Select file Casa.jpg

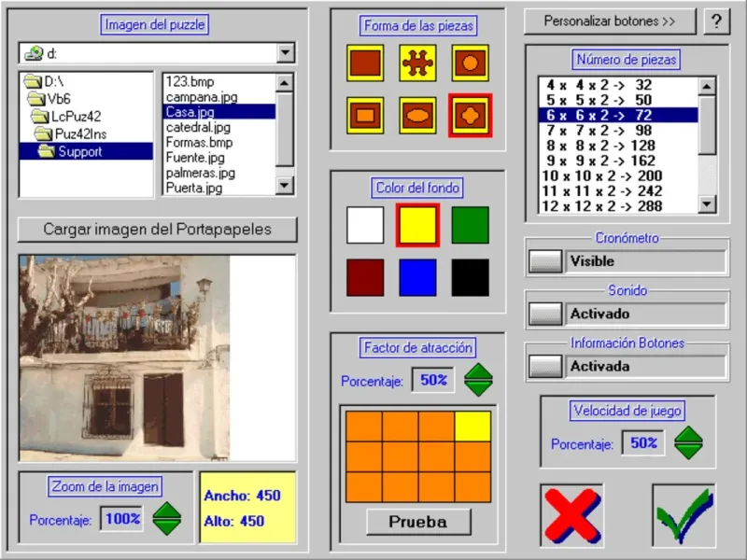point(219,112)
